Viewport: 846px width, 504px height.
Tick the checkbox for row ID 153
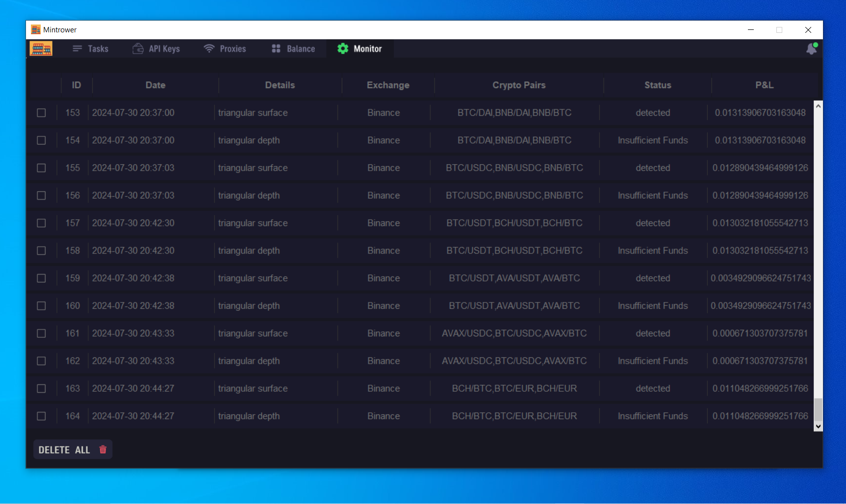(x=41, y=113)
